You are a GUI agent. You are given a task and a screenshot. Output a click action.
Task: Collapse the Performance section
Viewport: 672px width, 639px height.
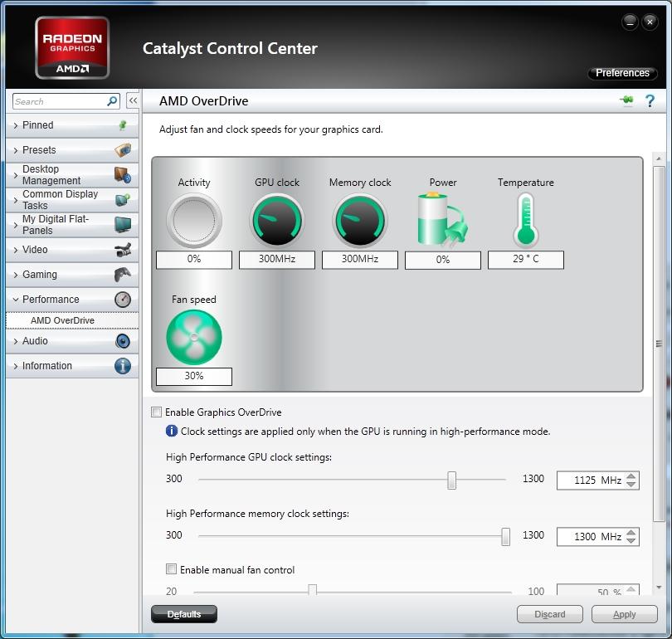16,300
